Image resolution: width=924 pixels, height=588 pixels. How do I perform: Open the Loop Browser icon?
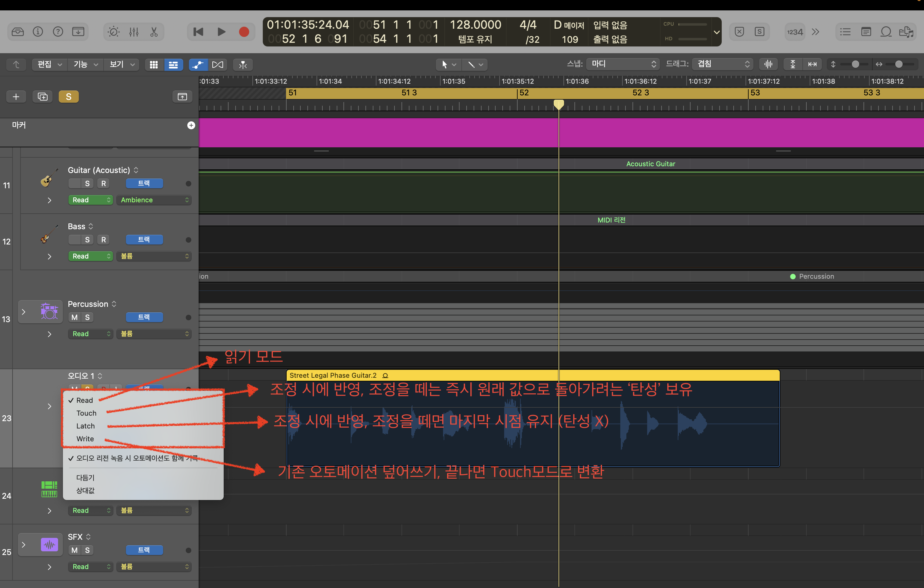pyautogui.click(x=886, y=32)
